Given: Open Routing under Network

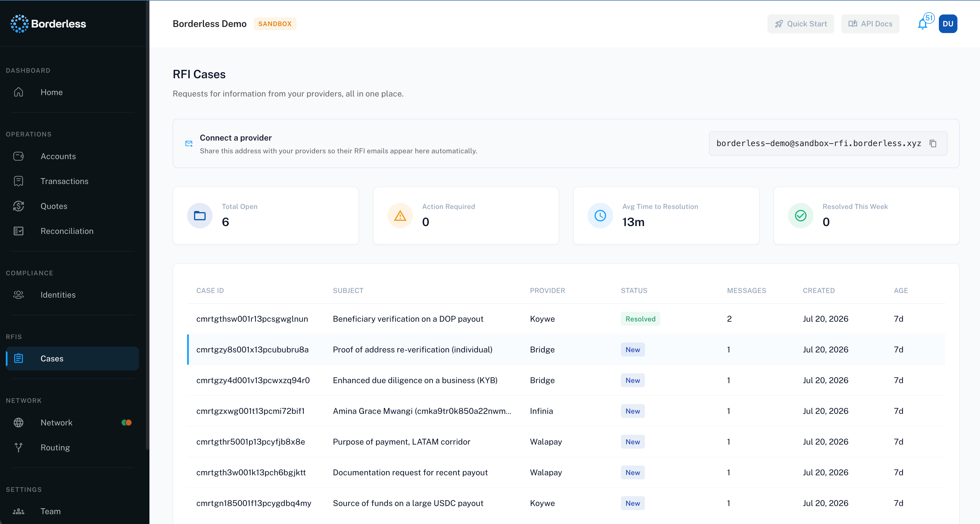Looking at the screenshot, I should pos(72,447).
